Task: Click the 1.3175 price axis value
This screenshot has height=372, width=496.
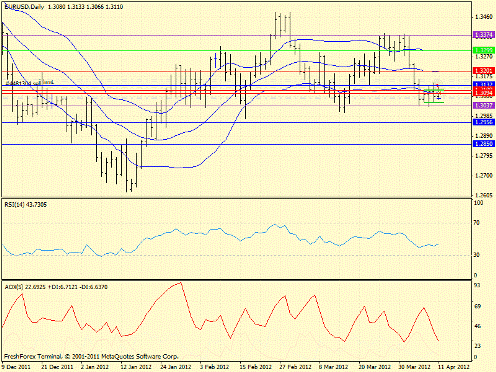Action: pos(484,76)
